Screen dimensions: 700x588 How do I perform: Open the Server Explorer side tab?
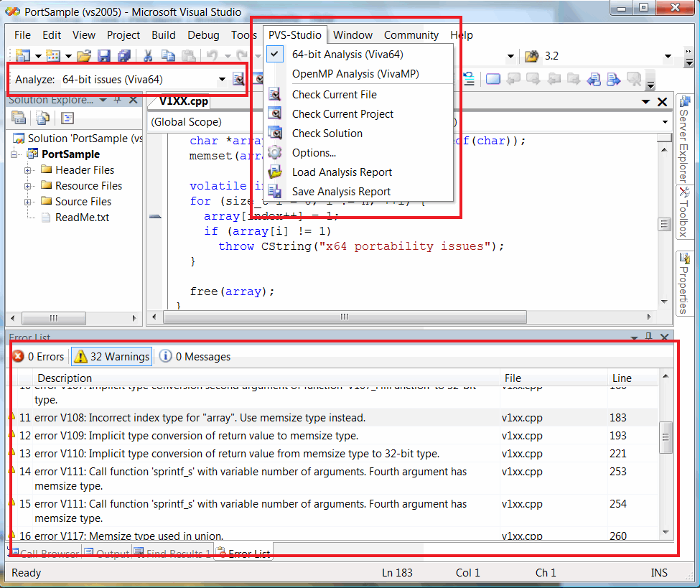tap(684, 139)
